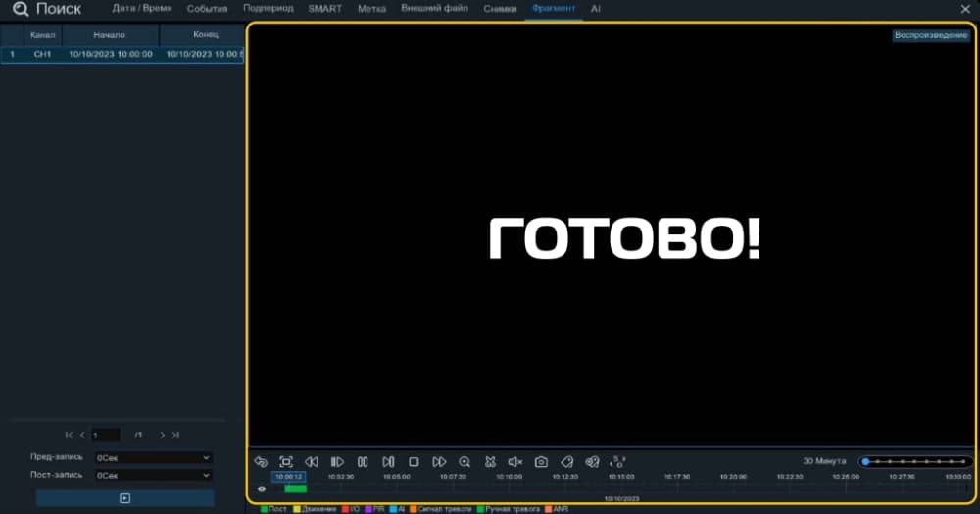Close the search window
The width and height of the screenshot is (980, 514).
[965, 9]
